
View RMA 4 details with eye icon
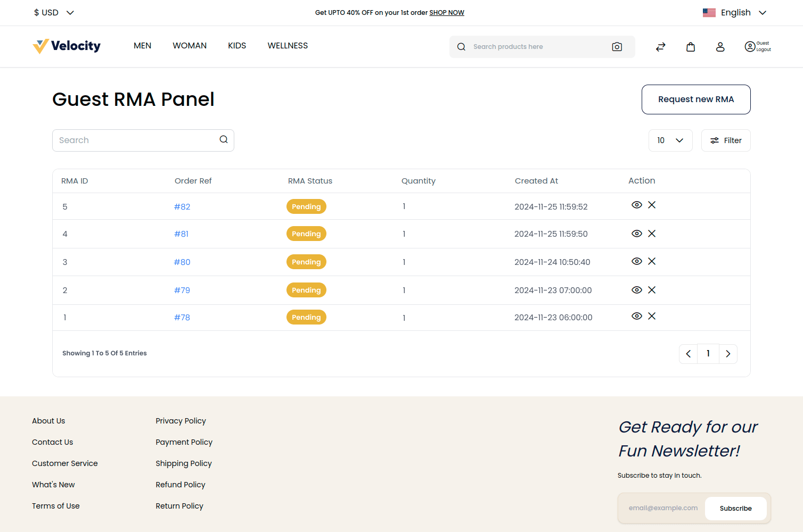[x=637, y=234]
